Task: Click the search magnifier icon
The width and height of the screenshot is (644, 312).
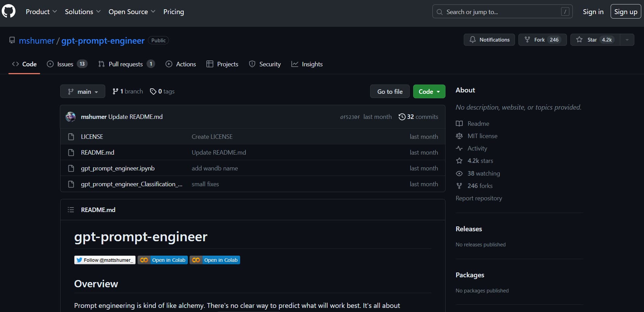Action: coord(439,12)
